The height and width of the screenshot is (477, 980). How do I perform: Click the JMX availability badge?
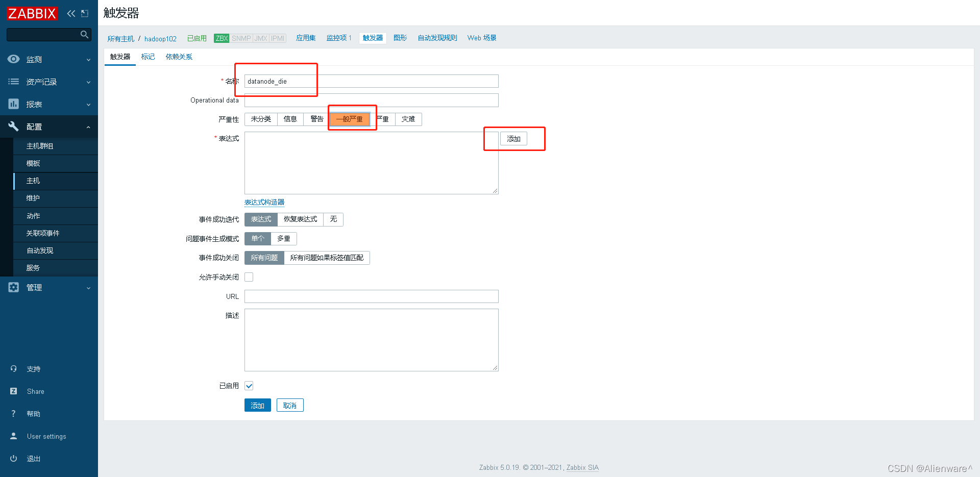pyautogui.click(x=261, y=38)
